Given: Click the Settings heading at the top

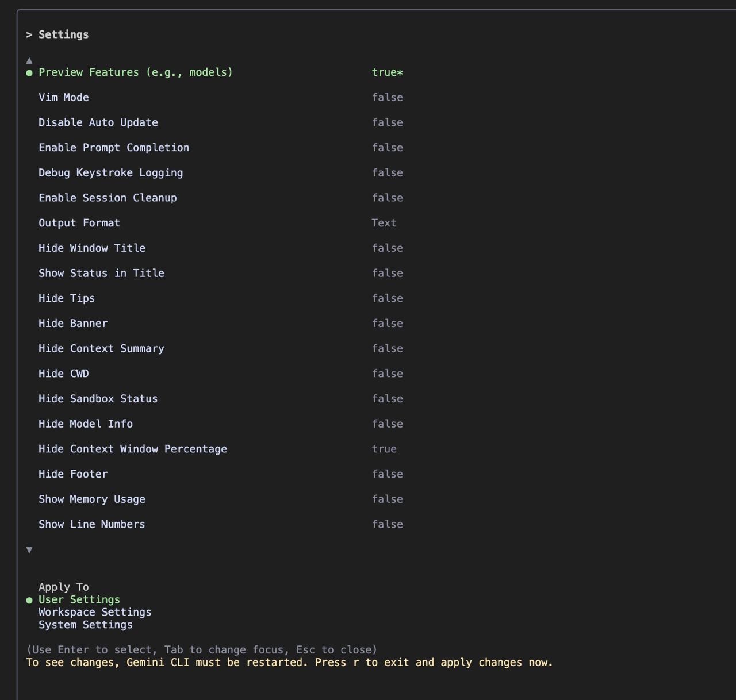Looking at the screenshot, I should (x=64, y=34).
